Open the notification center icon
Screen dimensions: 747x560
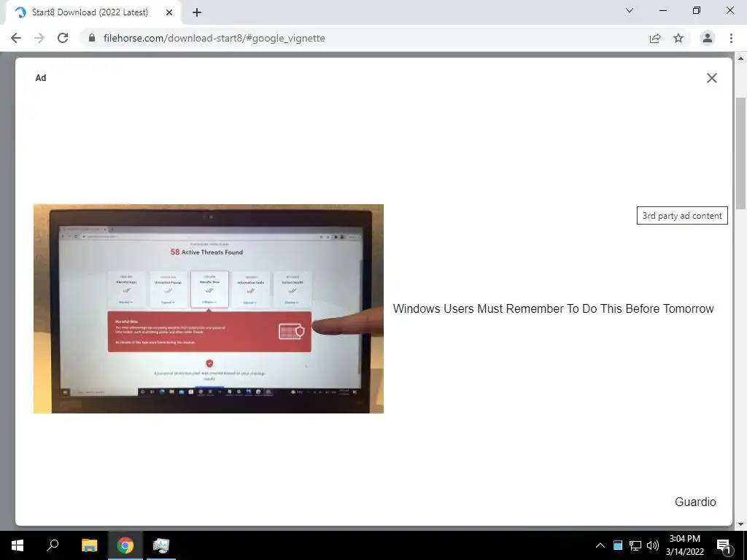click(724, 545)
